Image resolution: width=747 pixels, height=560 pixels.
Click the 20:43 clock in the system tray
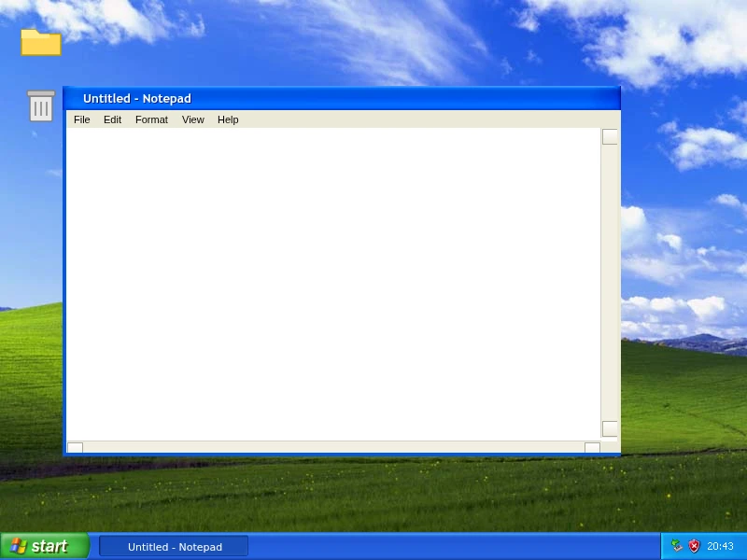click(720, 546)
